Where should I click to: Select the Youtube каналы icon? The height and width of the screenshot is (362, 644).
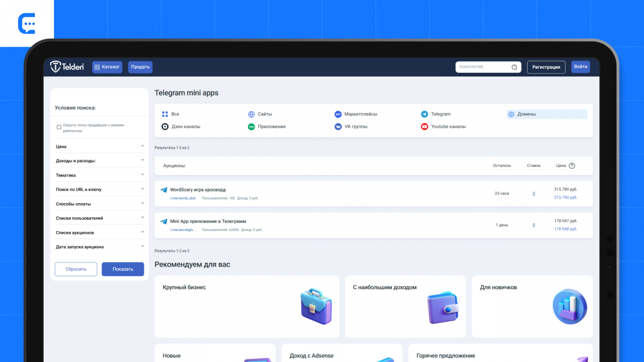[425, 127]
